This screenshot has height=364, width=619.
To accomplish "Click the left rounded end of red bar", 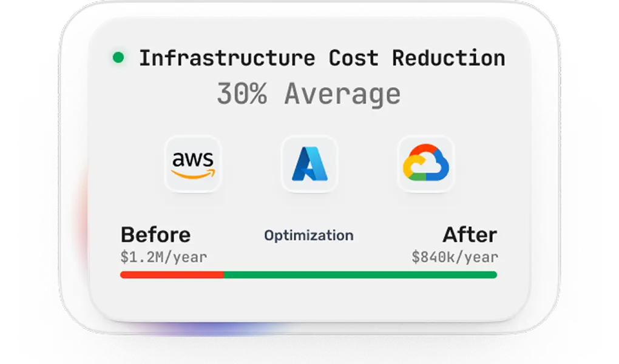I will [x=123, y=275].
